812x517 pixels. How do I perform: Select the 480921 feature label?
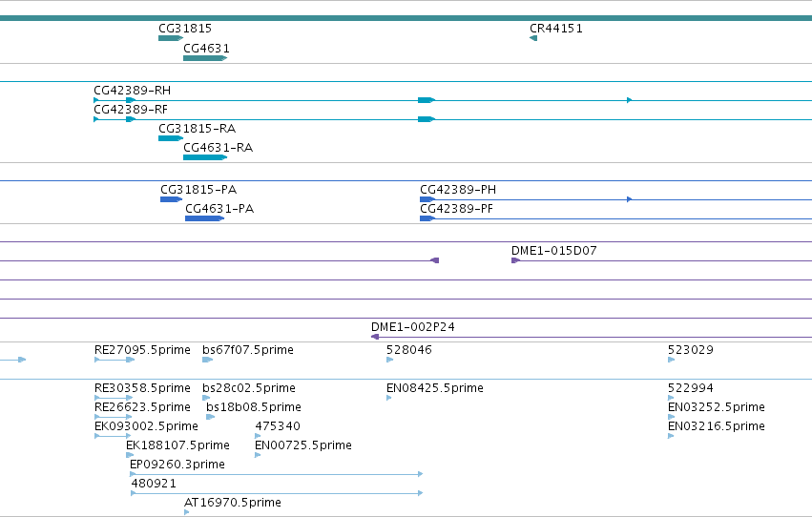(x=154, y=483)
